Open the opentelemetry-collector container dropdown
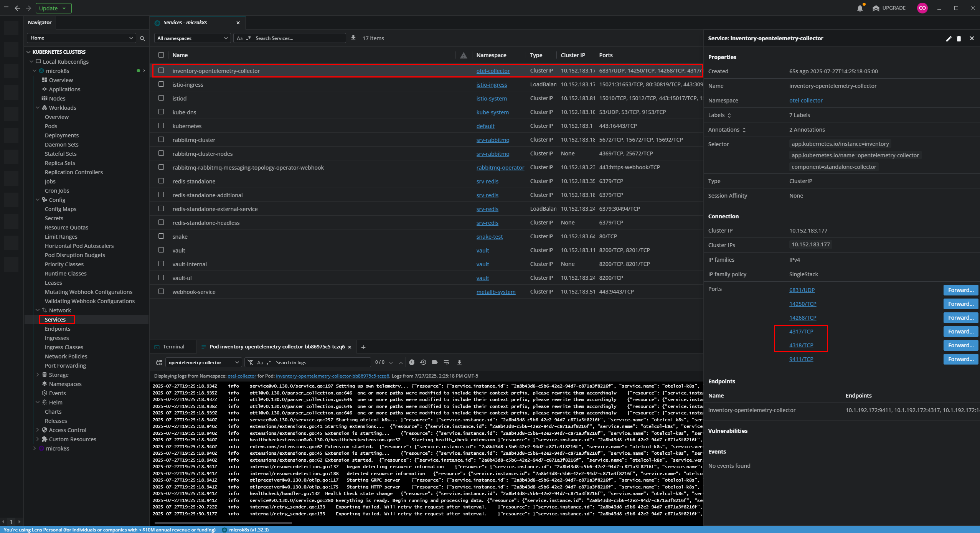980x533 pixels. (x=203, y=362)
